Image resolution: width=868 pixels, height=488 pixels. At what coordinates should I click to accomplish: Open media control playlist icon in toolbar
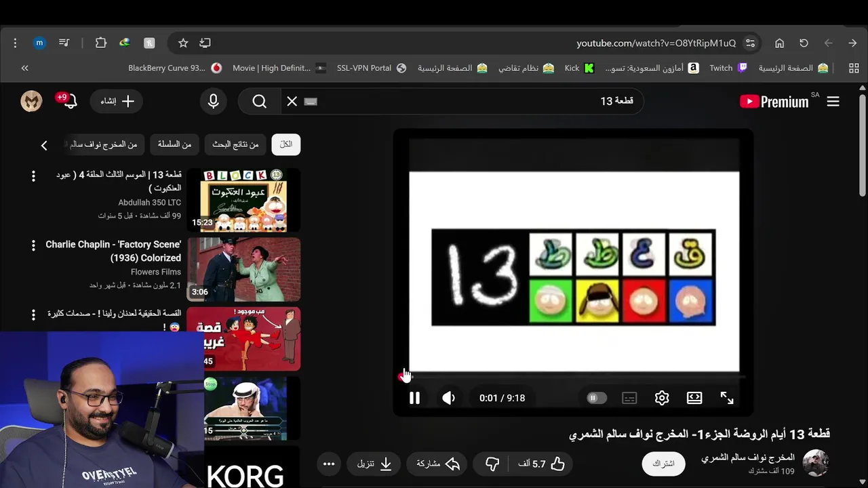coord(64,43)
